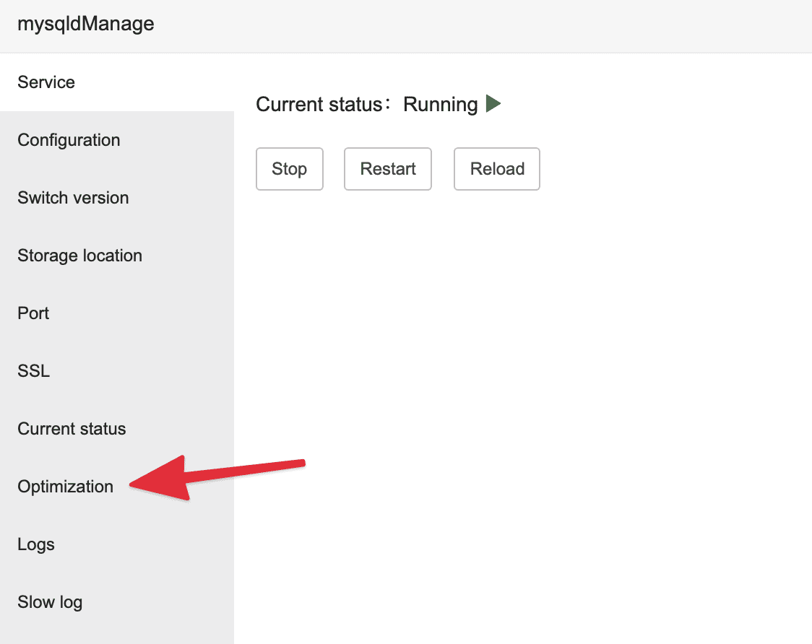View the Logs tab

[36, 544]
